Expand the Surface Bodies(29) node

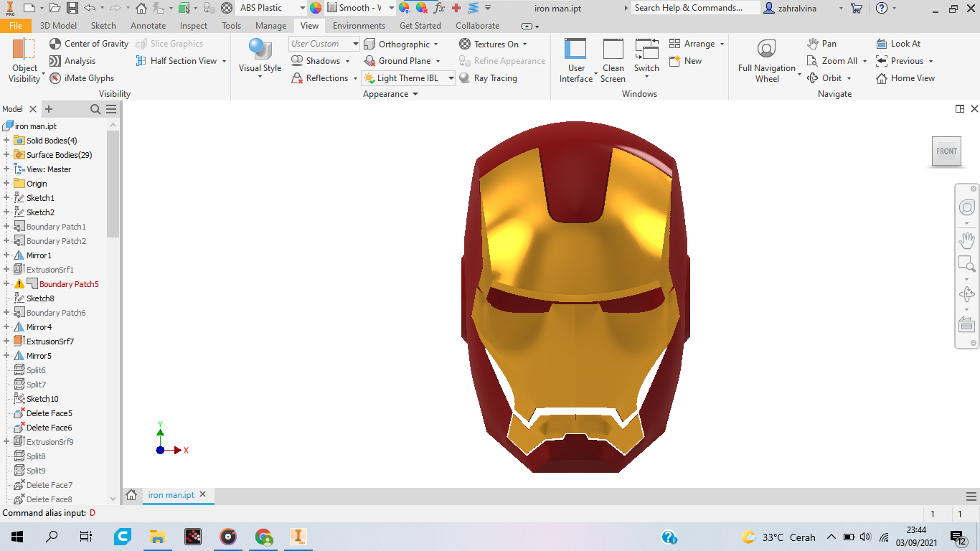[6, 155]
